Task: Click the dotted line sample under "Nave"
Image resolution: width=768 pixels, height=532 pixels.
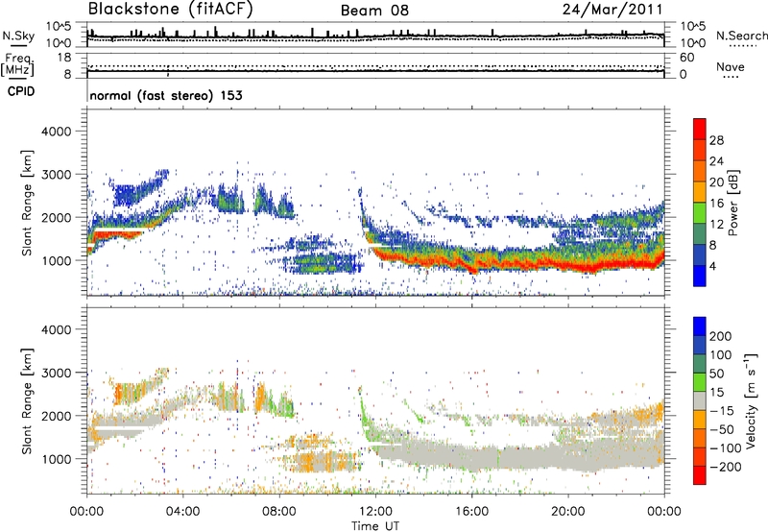Action: (x=730, y=78)
